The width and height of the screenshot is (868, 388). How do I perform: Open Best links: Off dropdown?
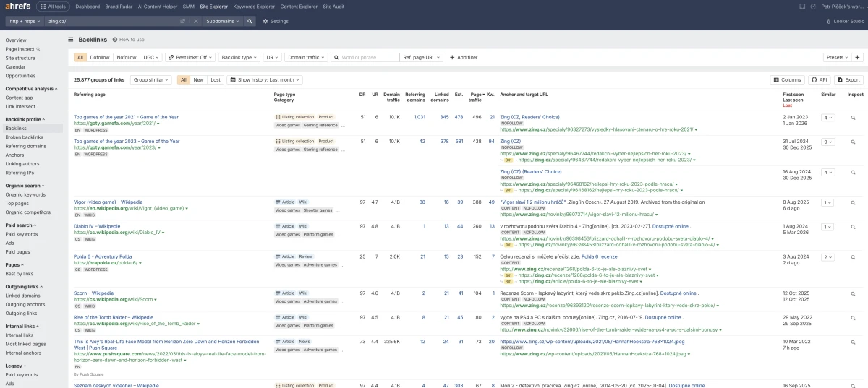click(190, 57)
